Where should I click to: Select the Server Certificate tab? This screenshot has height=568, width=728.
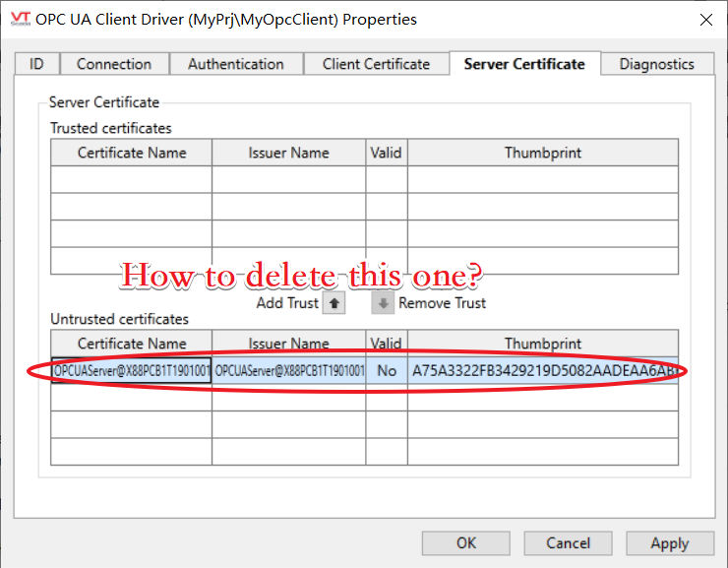pyautogui.click(x=524, y=64)
